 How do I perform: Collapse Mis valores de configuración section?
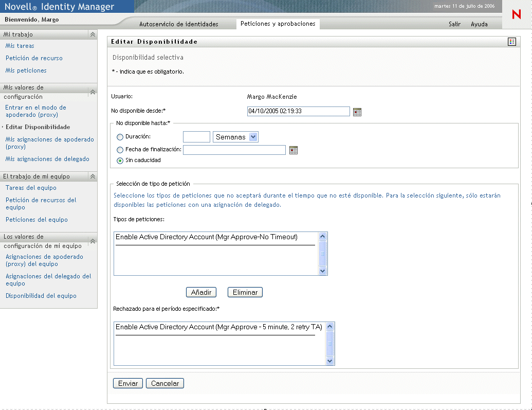(x=93, y=92)
